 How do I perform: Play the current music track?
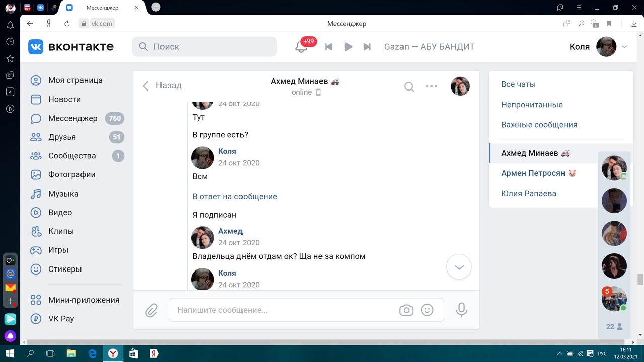pos(348,47)
